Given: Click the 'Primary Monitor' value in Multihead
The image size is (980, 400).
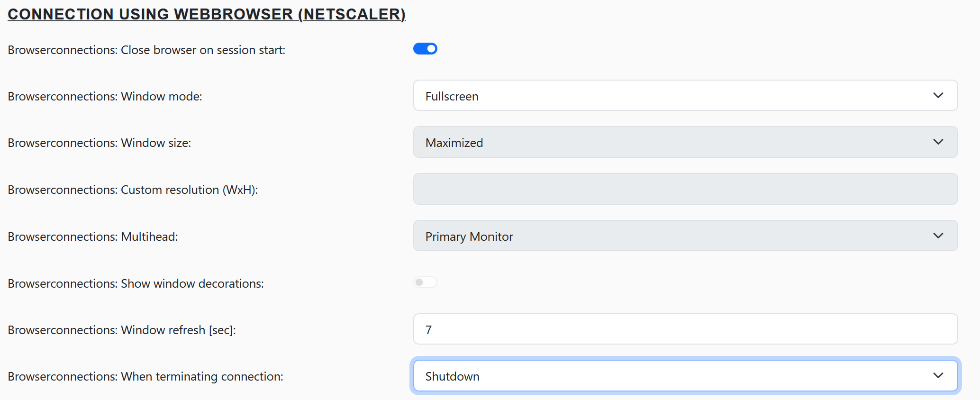Looking at the screenshot, I should pyautogui.click(x=469, y=236).
